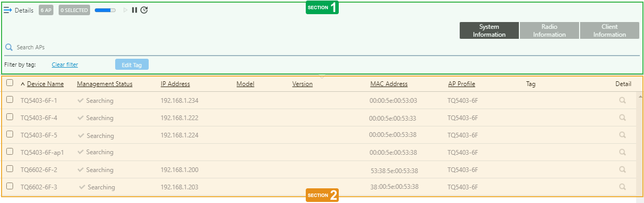
Task: Click the search magnifier icon
Action: (x=9, y=47)
